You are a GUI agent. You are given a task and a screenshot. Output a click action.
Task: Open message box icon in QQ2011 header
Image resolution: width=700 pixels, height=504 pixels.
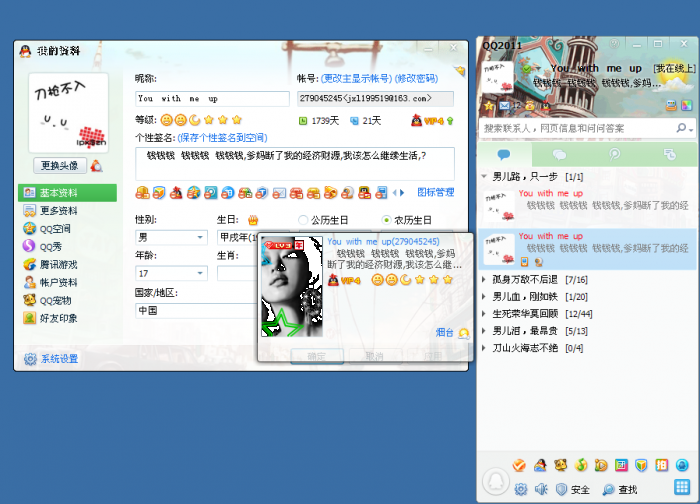pyautogui.click(x=671, y=105)
